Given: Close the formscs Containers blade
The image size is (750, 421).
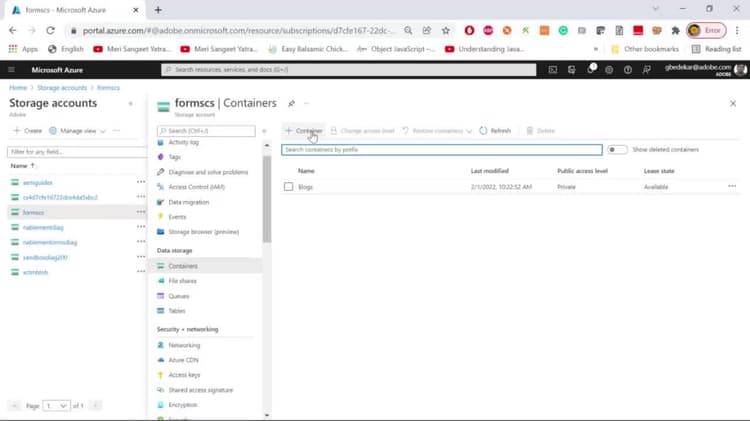Looking at the screenshot, I should 733,103.
